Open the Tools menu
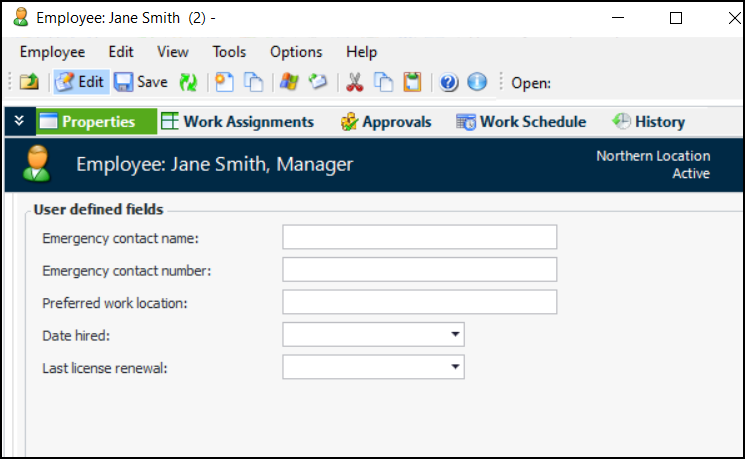Screen dimensions: 745x459 coord(229,52)
